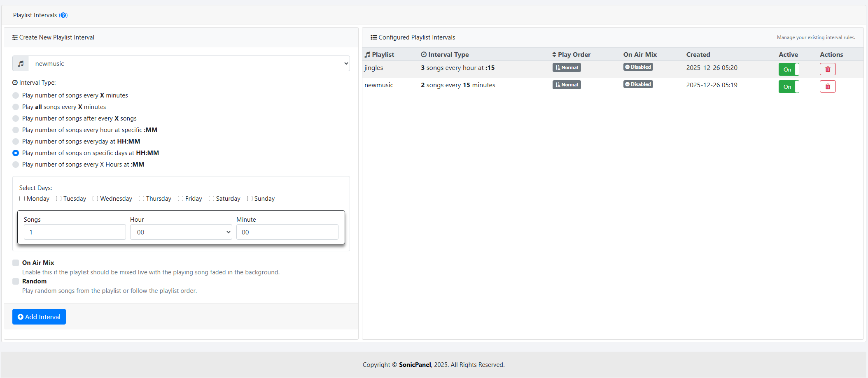Click the Disabled On Air Mix badge for newmusic
The image size is (868, 378).
pos(638,84)
